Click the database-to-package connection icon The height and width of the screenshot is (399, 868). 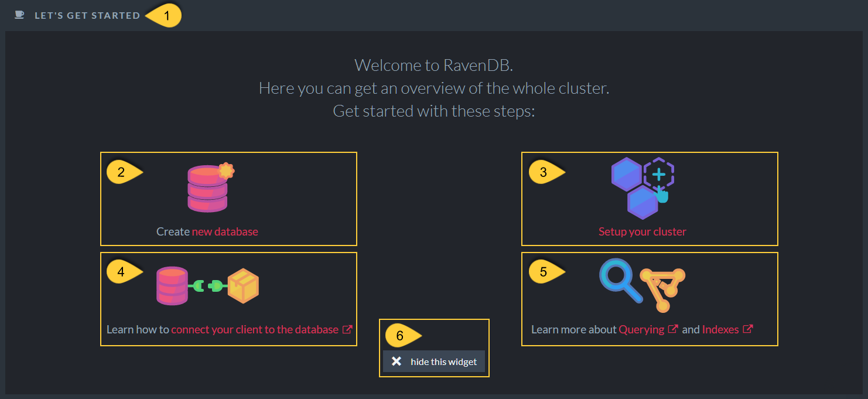click(x=207, y=285)
